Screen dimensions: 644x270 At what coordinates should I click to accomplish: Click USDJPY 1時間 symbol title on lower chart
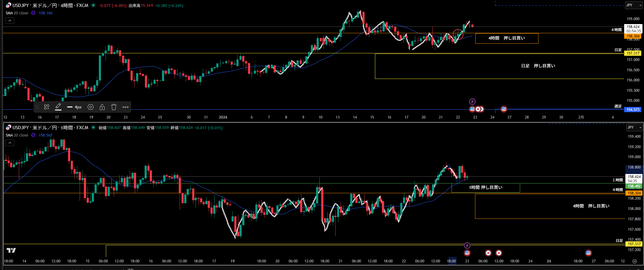[x=50, y=128]
